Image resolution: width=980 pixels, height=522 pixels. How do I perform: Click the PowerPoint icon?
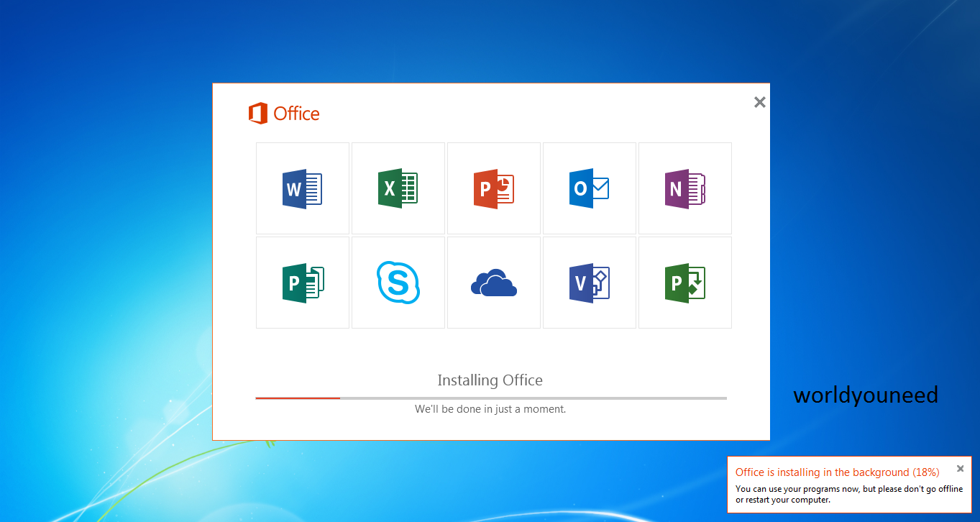coord(493,188)
